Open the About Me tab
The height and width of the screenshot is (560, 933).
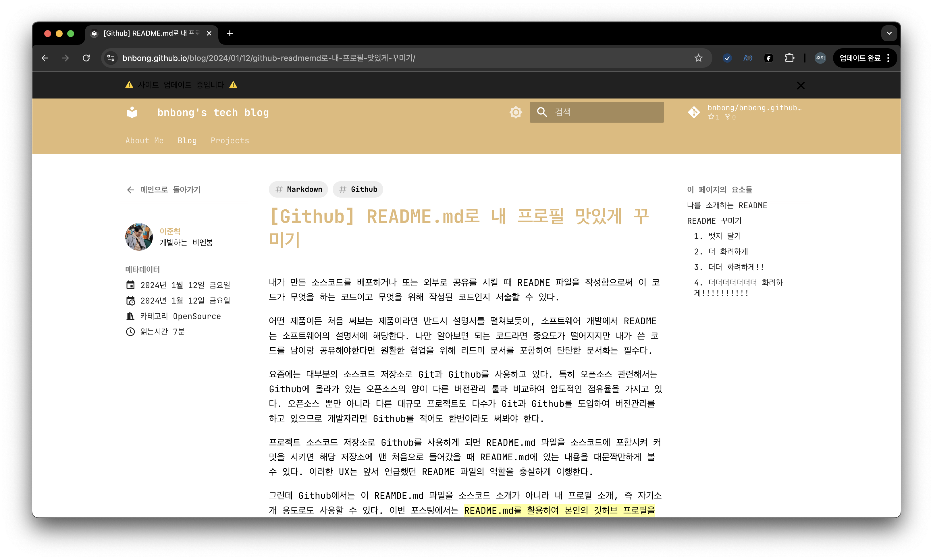[144, 141]
